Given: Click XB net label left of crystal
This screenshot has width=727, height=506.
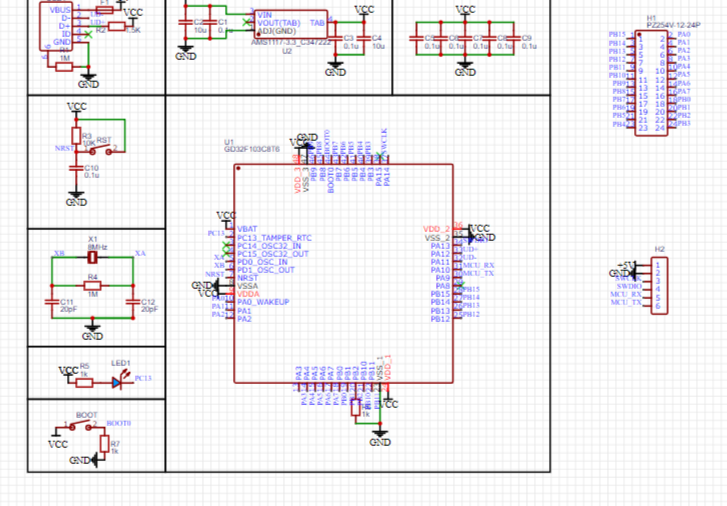Looking at the screenshot, I should pyautogui.click(x=59, y=253).
